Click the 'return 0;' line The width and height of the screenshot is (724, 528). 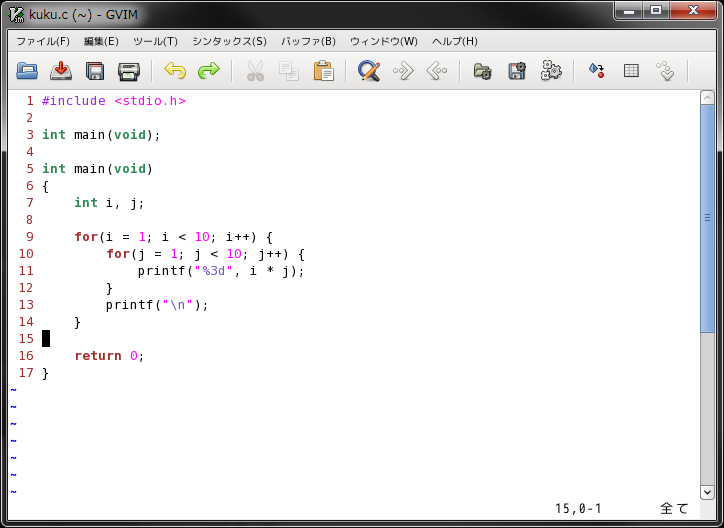point(109,356)
